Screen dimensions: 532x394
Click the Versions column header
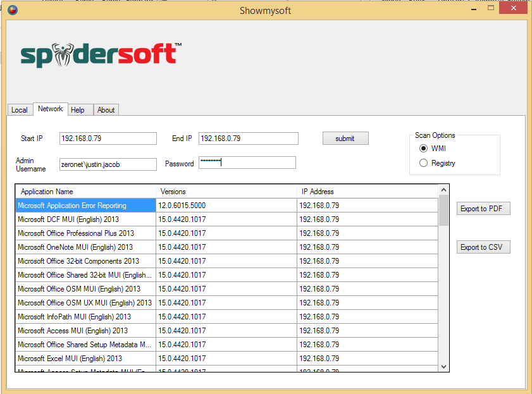tap(226, 192)
